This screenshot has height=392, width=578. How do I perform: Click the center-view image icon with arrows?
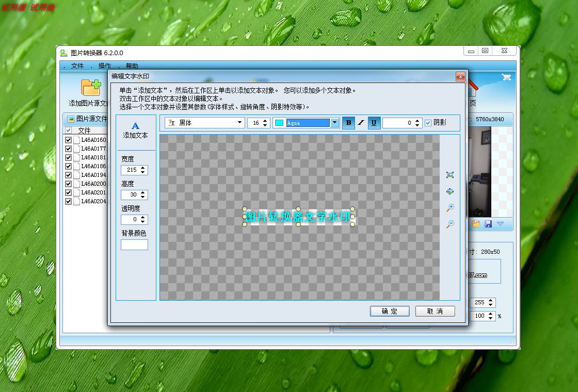(x=449, y=191)
